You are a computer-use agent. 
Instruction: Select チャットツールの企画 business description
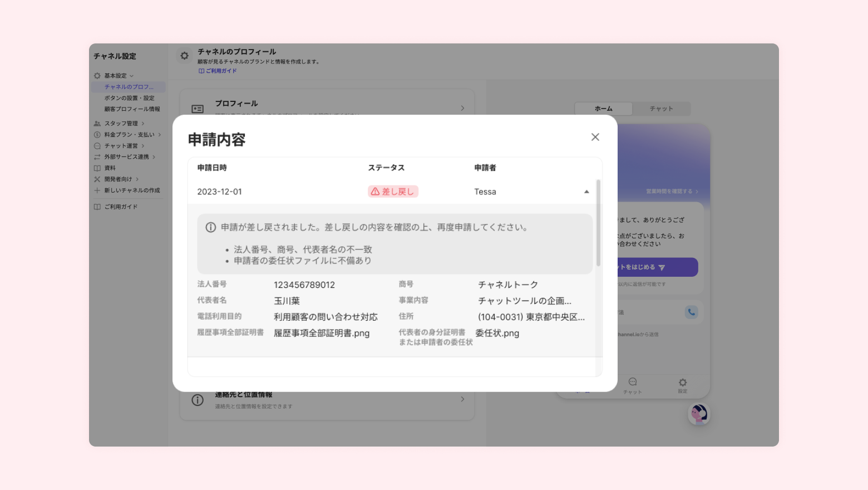coord(525,301)
